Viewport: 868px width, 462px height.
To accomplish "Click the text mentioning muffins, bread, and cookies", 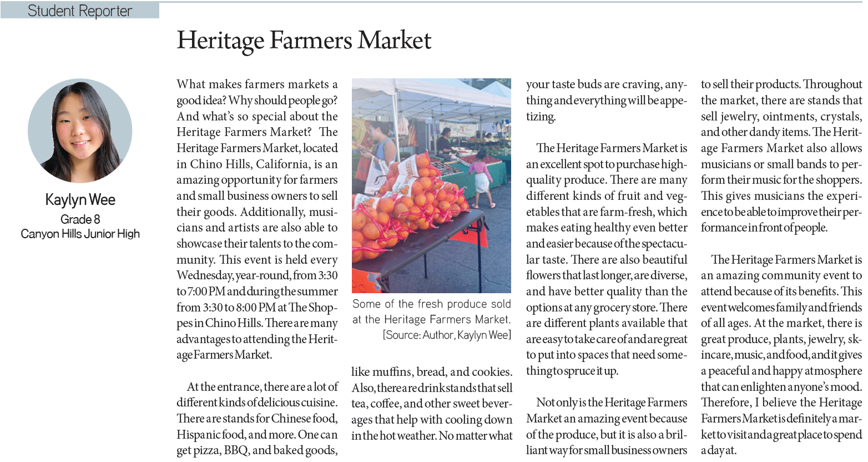I will pos(431,372).
